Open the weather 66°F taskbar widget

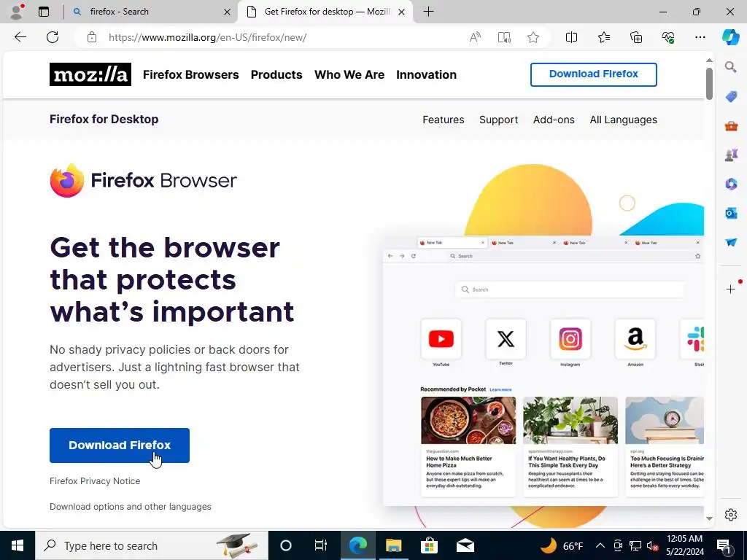point(561,545)
